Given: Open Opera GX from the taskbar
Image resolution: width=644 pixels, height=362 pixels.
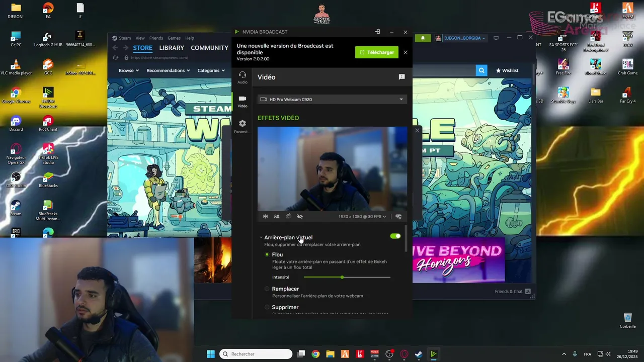Looking at the screenshot, I should pyautogui.click(x=404, y=354).
